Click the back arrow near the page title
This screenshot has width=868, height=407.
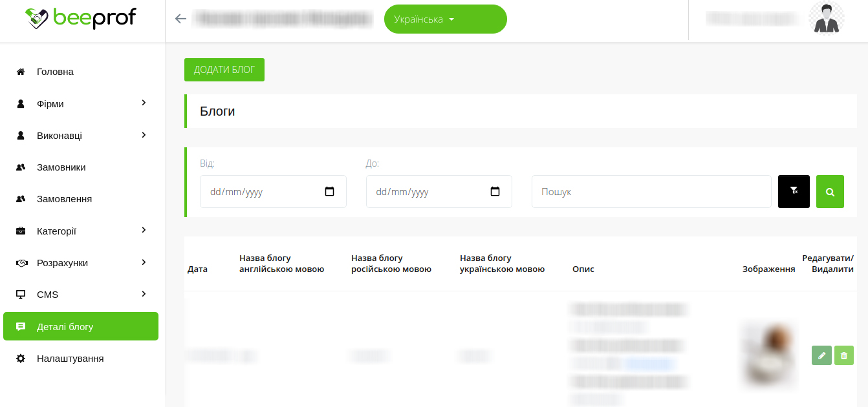pyautogui.click(x=180, y=19)
